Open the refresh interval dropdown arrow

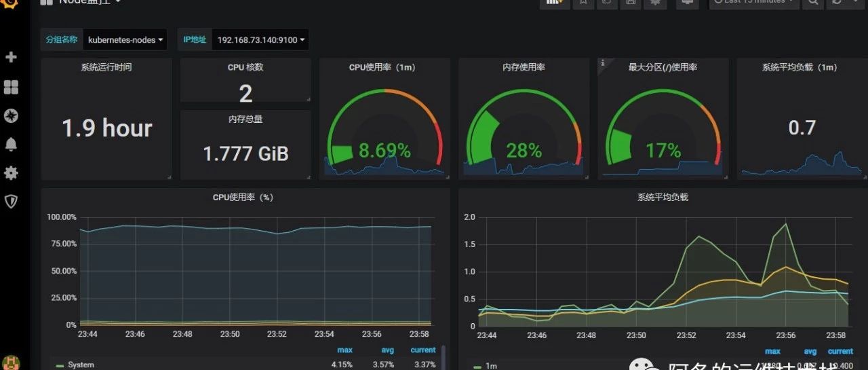point(855,3)
